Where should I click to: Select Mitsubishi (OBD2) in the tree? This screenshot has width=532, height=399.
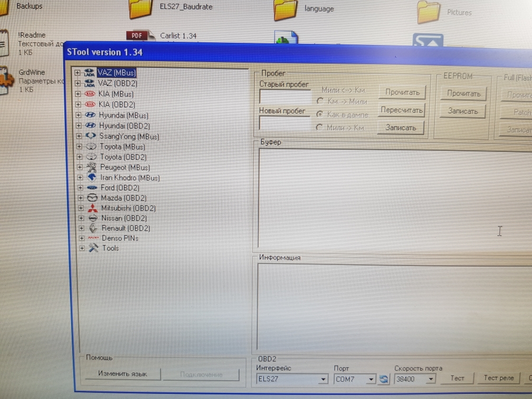coord(128,208)
